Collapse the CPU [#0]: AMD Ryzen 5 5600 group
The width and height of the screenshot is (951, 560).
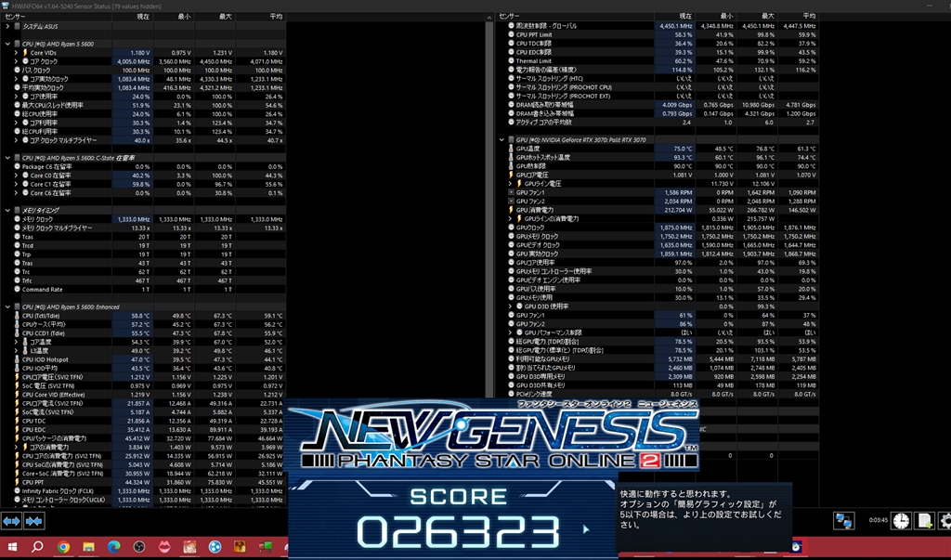tap(7, 45)
